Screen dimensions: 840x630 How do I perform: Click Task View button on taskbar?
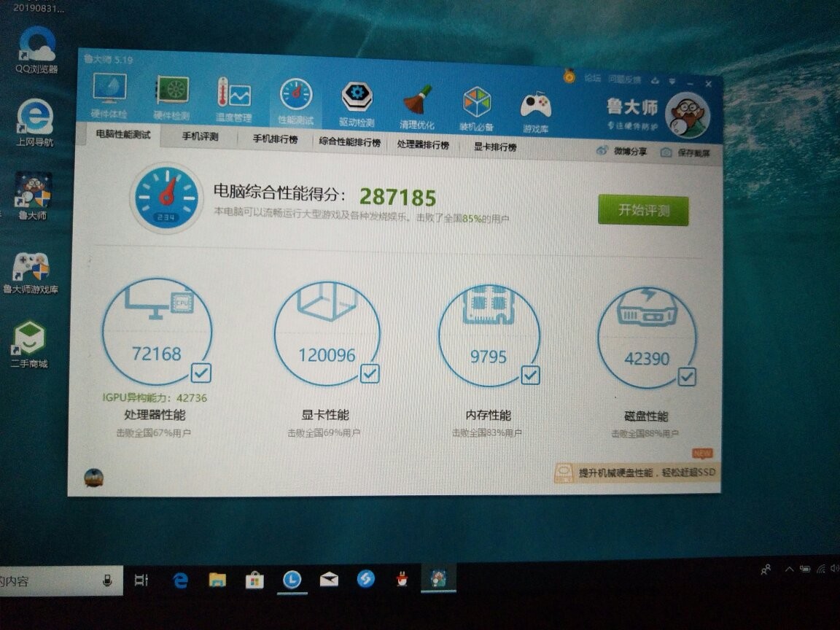tap(141, 580)
